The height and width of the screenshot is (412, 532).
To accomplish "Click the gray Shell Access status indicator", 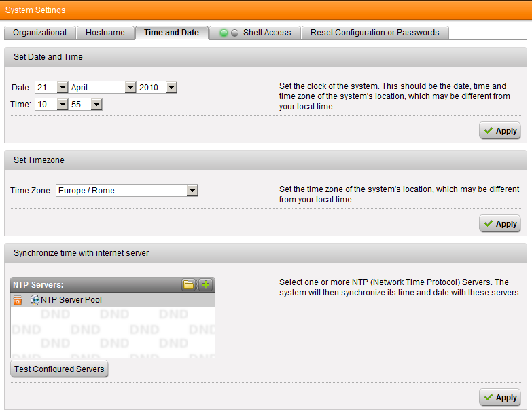I will [234, 33].
